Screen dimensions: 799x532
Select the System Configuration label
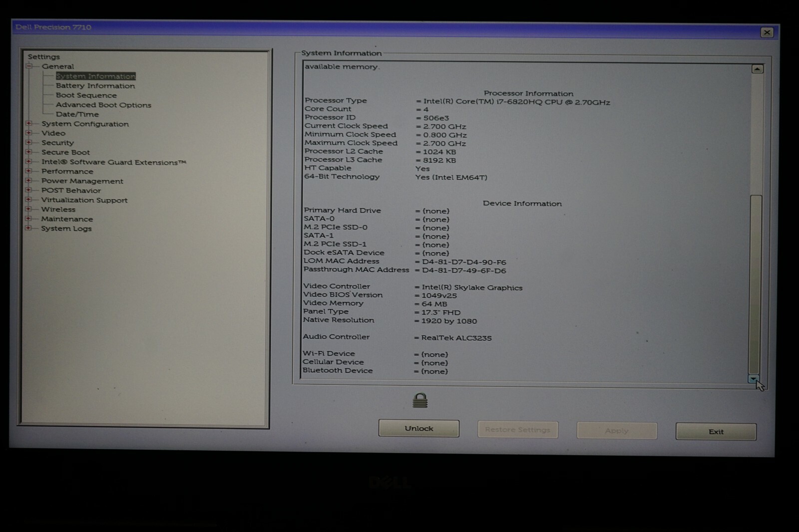85,124
